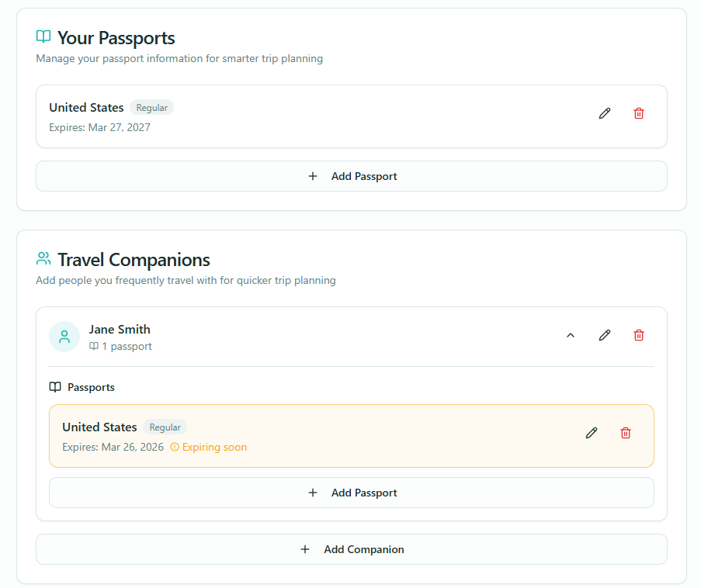Screen dimensions: 701x588
Task: Click Add Companion at the bottom
Action: click(x=351, y=549)
